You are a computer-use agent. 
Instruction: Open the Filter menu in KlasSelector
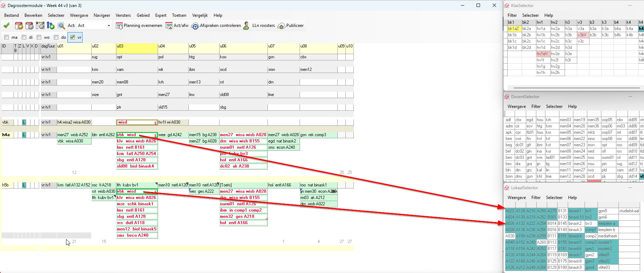[x=512, y=15]
